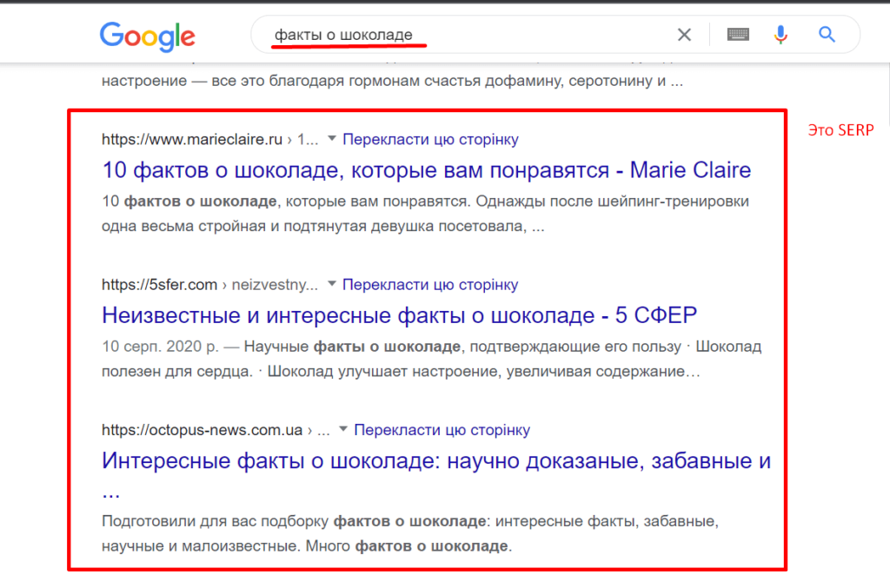Click the partial snippet mentioning "гормонам счастья дофамину"
The image size is (890, 588).
392,81
